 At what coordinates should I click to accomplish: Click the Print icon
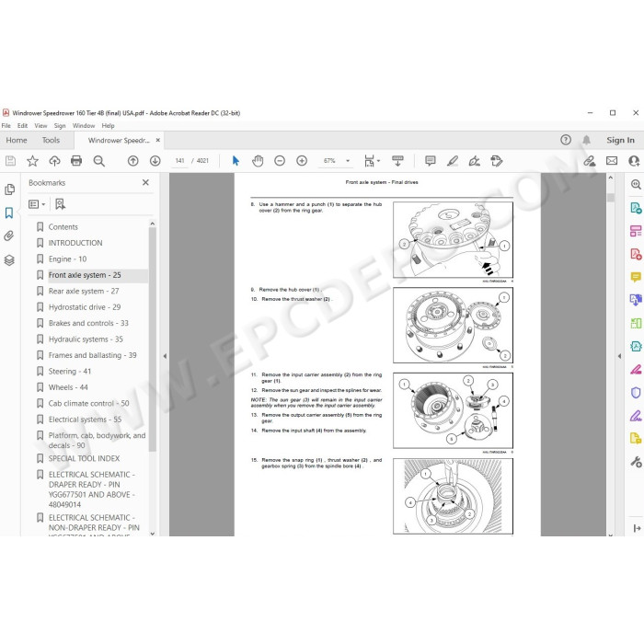coord(76,161)
